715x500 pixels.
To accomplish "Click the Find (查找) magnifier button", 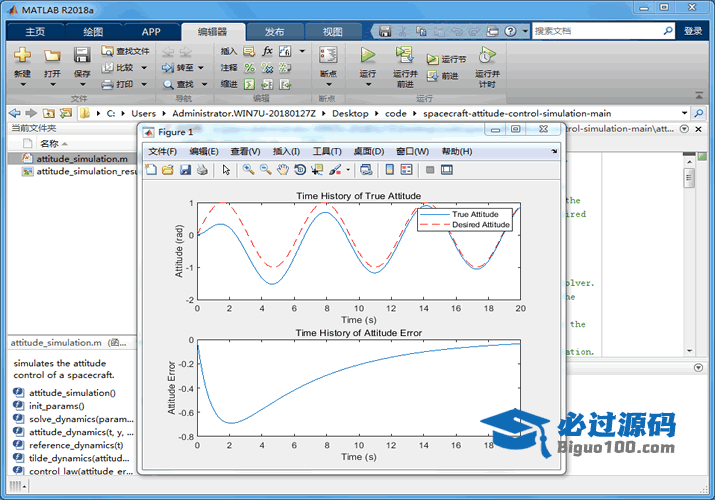I will click(x=179, y=84).
